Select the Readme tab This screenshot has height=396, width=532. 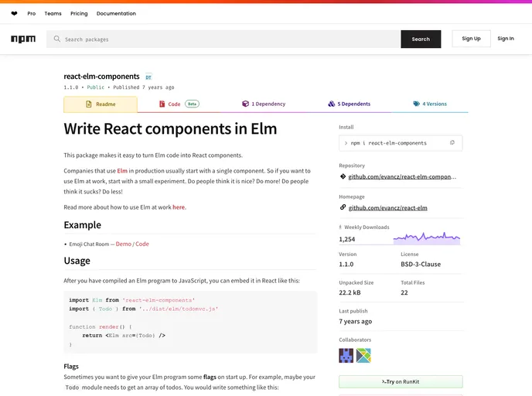click(101, 104)
